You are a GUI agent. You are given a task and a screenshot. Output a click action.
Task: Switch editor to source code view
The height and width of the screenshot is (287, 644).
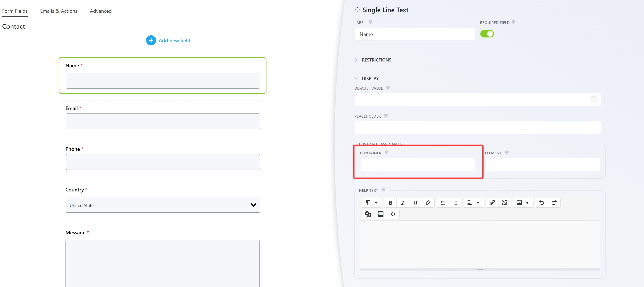[x=393, y=214]
